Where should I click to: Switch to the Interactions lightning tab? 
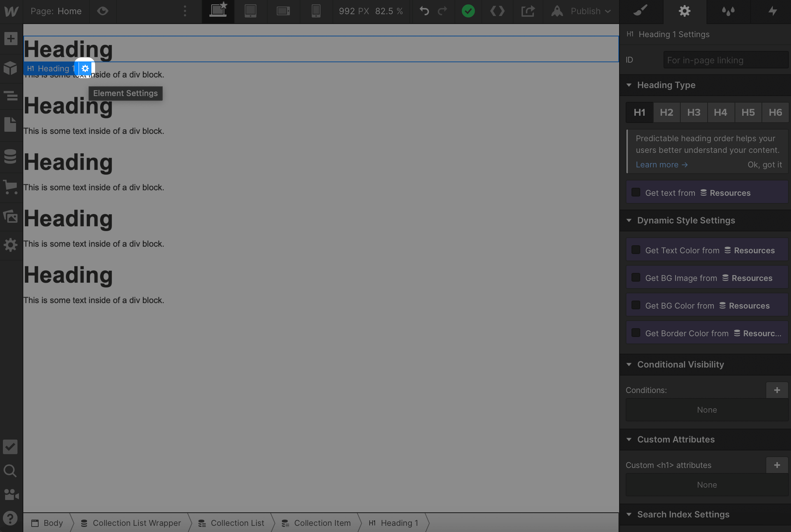[772, 11]
